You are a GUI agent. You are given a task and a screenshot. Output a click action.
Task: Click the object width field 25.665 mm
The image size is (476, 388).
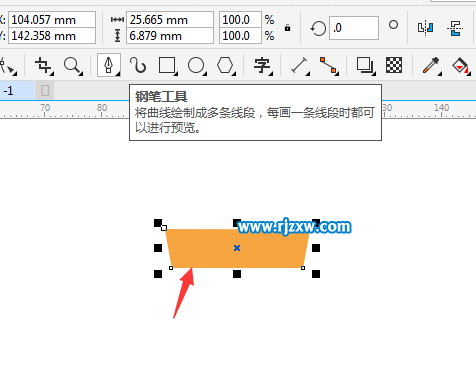[x=170, y=20]
